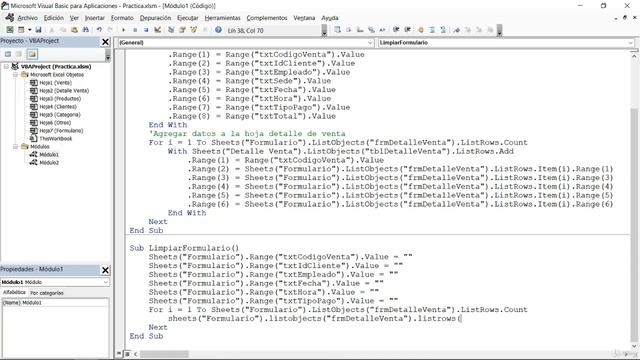This screenshot has height=360, width=640.
Task: Click View Object icon in Project panel
Action: pos(19,54)
